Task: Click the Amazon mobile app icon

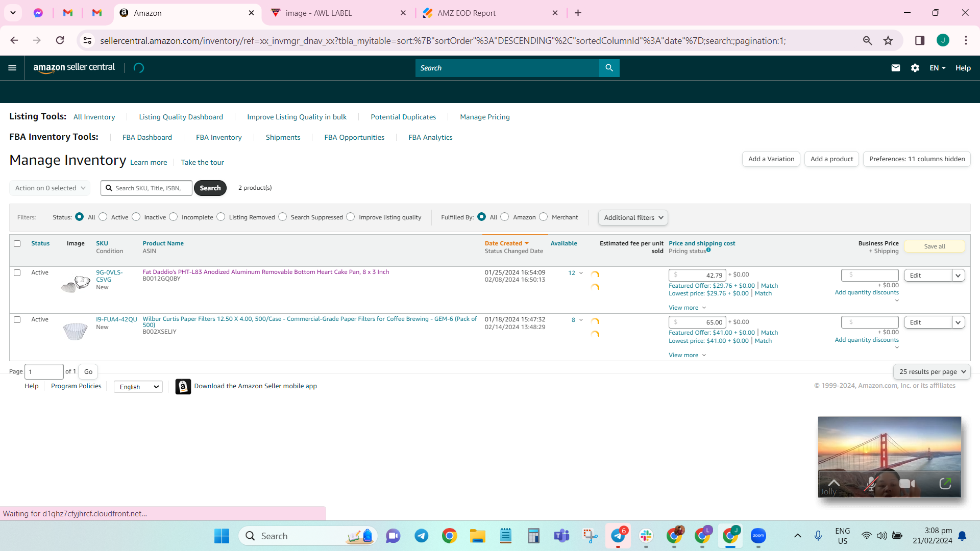Action: [x=183, y=387]
